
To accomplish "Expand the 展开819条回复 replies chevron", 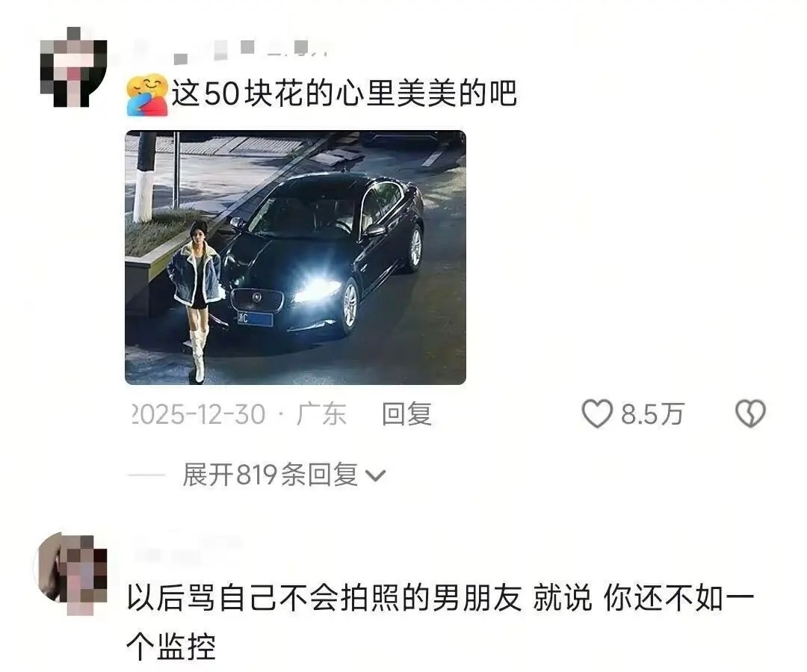I will (375, 475).
